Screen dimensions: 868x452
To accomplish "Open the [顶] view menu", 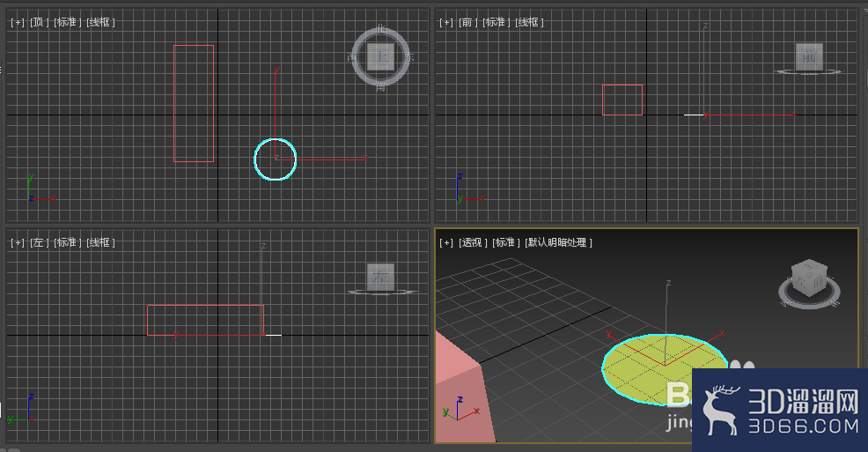I will pyautogui.click(x=40, y=22).
